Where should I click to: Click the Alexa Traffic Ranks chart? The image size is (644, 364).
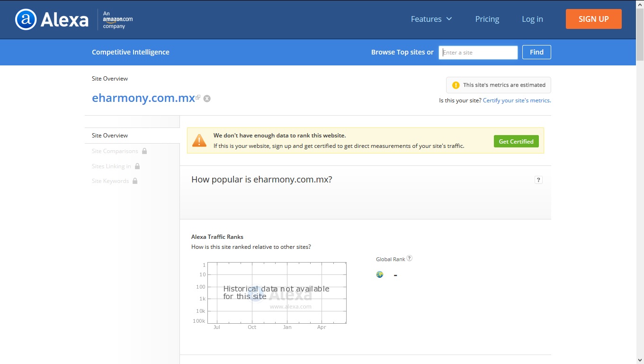click(277, 293)
